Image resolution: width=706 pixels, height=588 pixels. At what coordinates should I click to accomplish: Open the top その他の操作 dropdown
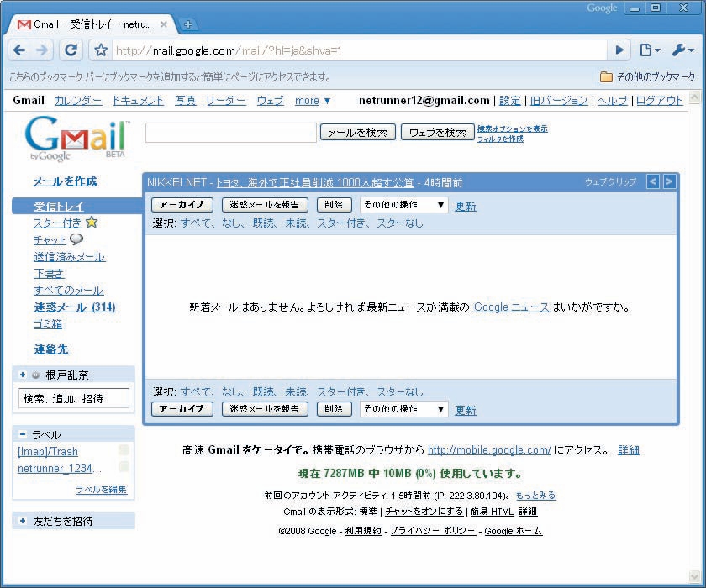[403, 205]
